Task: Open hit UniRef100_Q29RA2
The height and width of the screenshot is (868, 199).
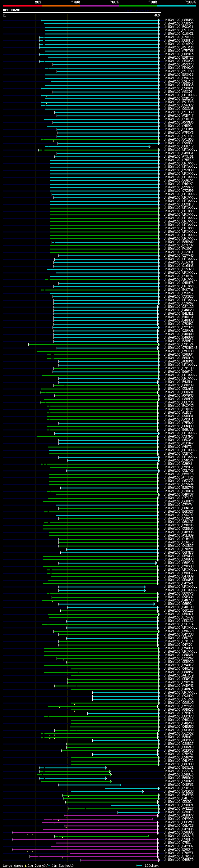Action: tap(178, 303)
